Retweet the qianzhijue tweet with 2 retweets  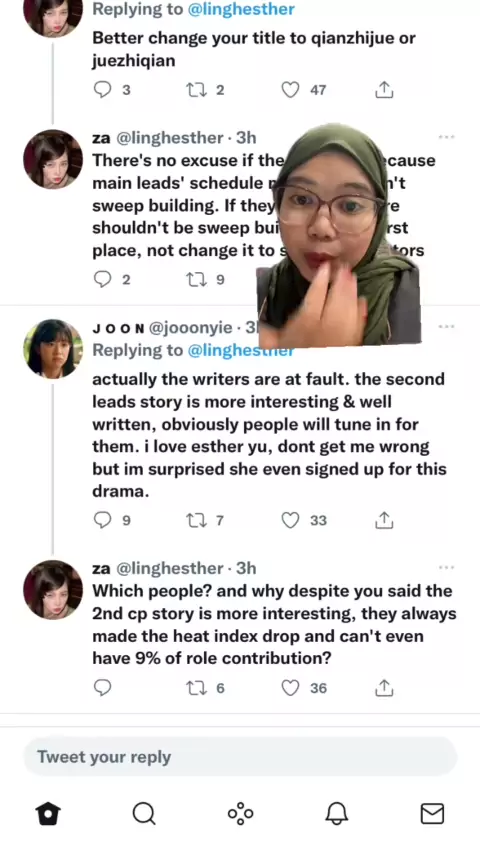[195, 89]
